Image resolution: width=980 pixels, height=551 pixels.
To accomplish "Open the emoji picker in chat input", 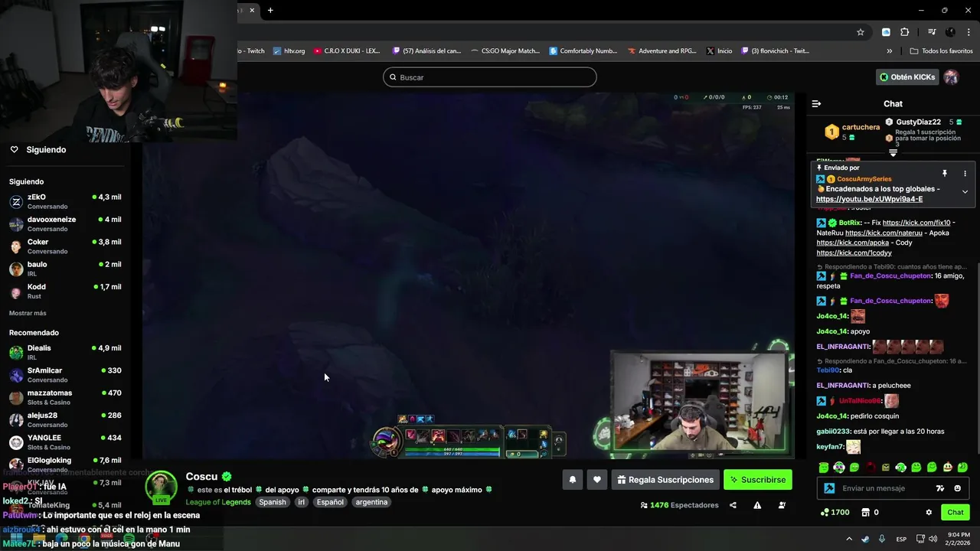I will point(957,488).
